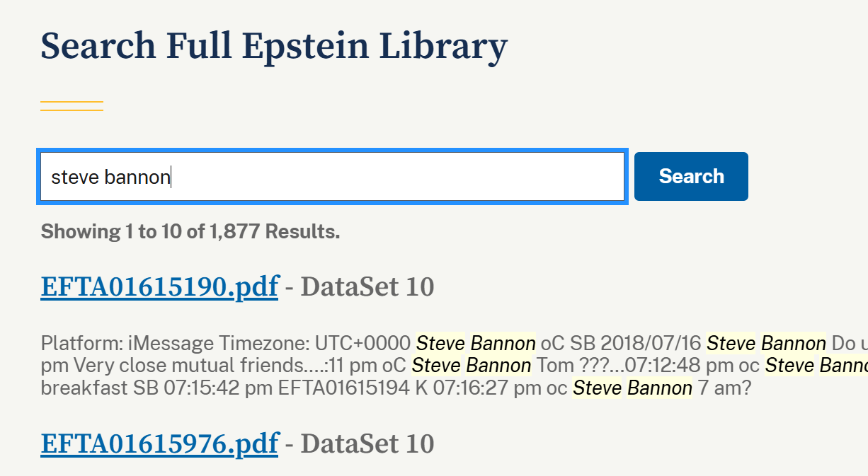This screenshot has height=476, width=868.
Task: Open the EFTA01615190.pdf document link
Action: (159, 287)
